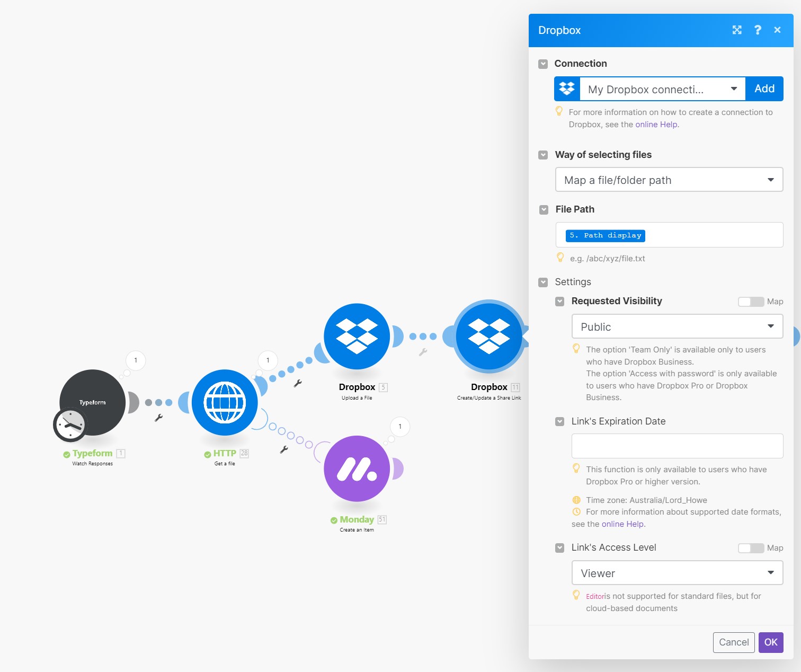801x672 pixels.
Task: Open the Viewer access level dropdown
Action: click(x=677, y=573)
